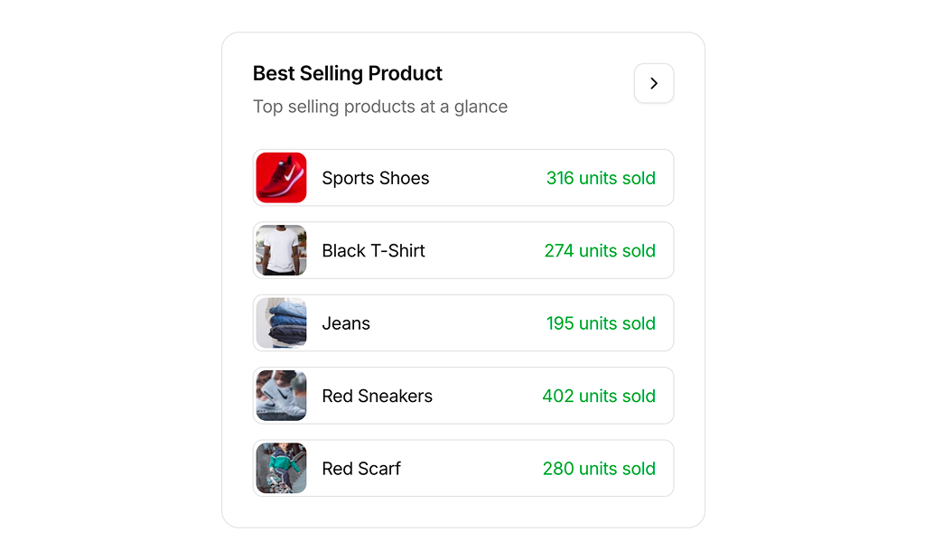This screenshot has height=560, width=925.
Task: Select the Sports Shoes product name
Action: point(375,178)
